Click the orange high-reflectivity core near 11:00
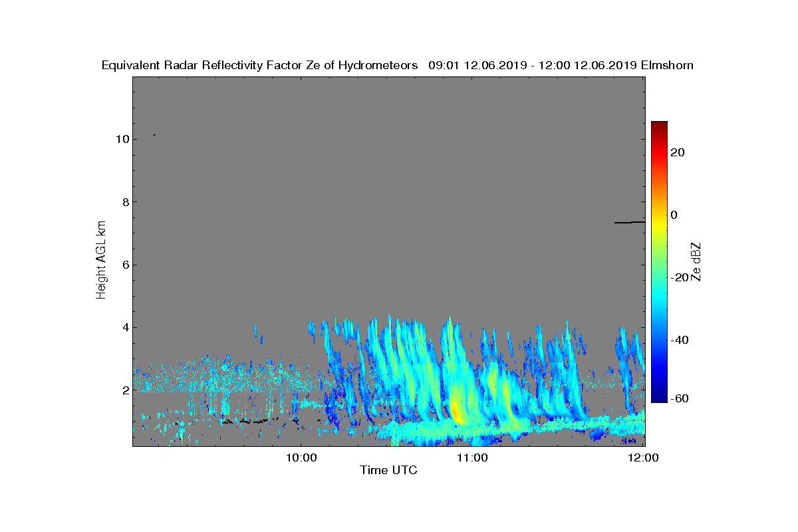The height and width of the screenshot is (532, 798). click(x=456, y=407)
